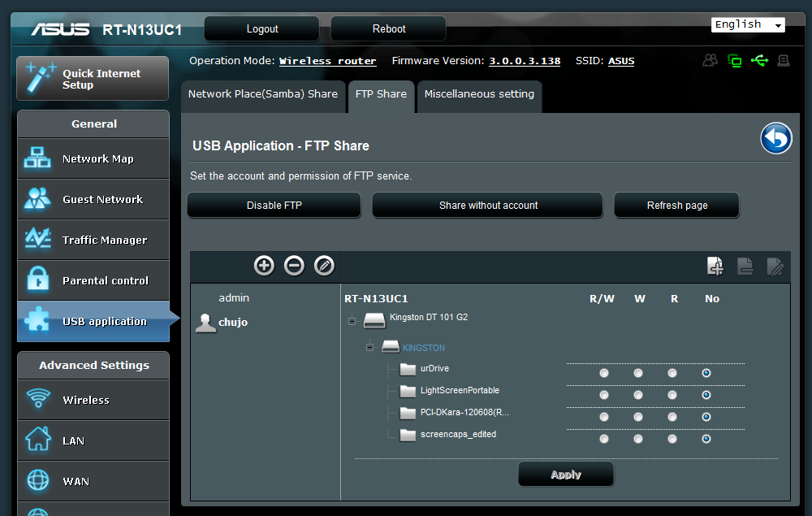Click the delete folder icon
This screenshot has width=812, height=516.
click(745, 266)
